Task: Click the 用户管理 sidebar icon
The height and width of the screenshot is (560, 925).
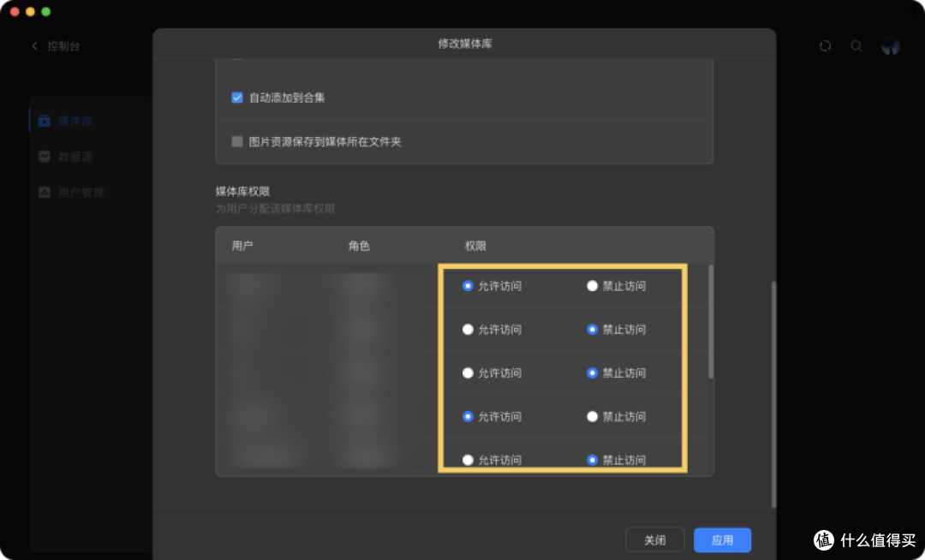Action: 45,192
